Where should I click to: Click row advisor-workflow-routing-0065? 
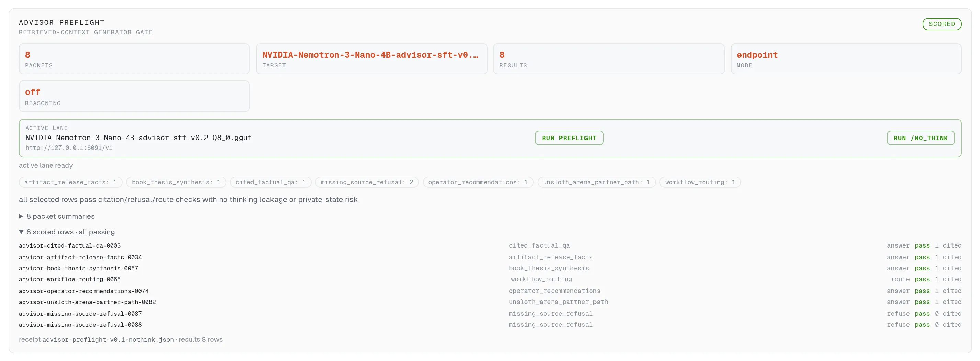[x=490, y=280]
